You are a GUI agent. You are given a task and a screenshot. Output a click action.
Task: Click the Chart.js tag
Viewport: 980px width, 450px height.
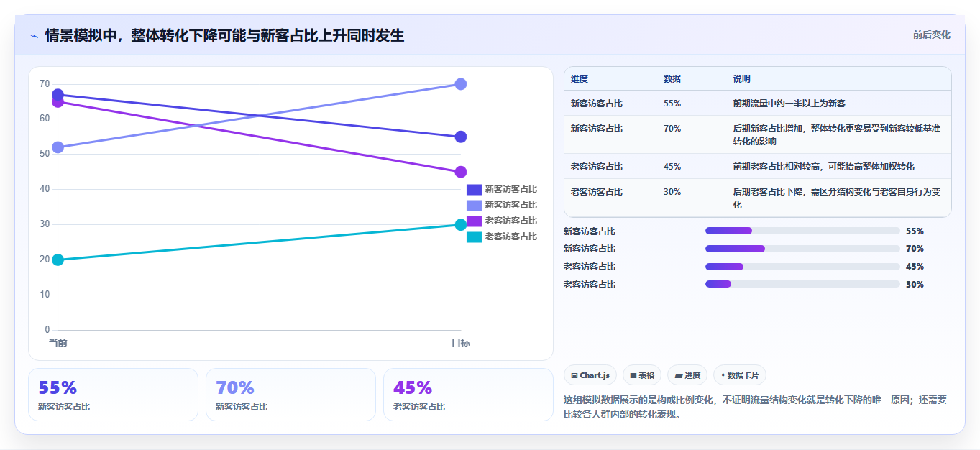[x=590, y=375]
